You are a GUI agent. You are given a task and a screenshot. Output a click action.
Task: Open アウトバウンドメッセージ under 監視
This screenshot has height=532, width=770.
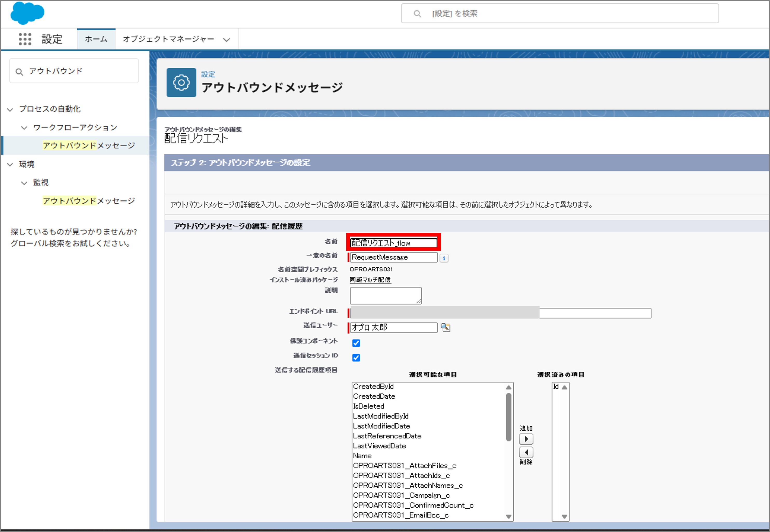89,201
